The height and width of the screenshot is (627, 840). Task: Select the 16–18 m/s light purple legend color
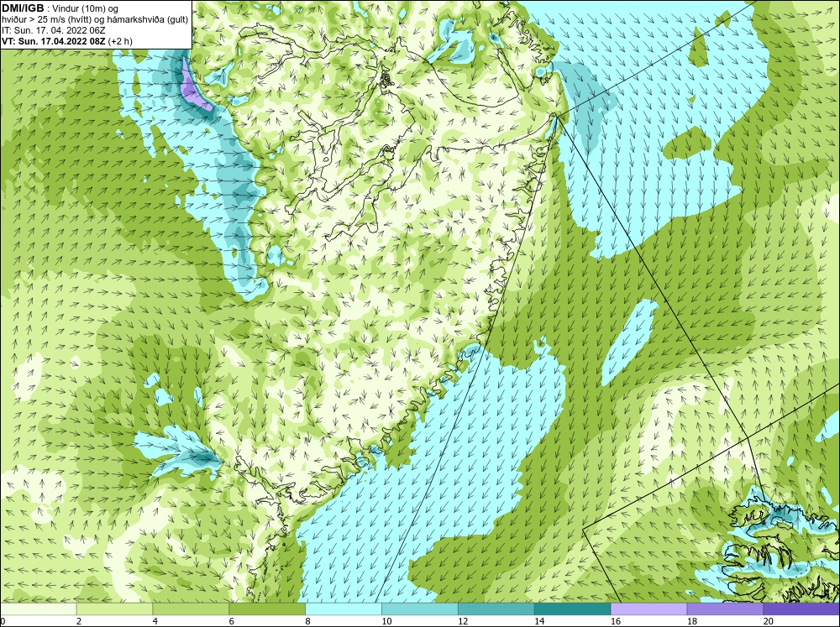(648, 609)
